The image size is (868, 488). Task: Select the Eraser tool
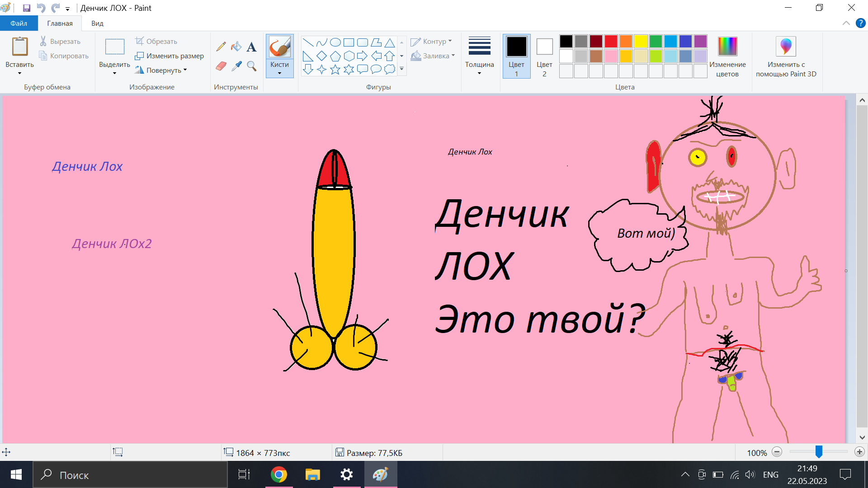(221, 66)
